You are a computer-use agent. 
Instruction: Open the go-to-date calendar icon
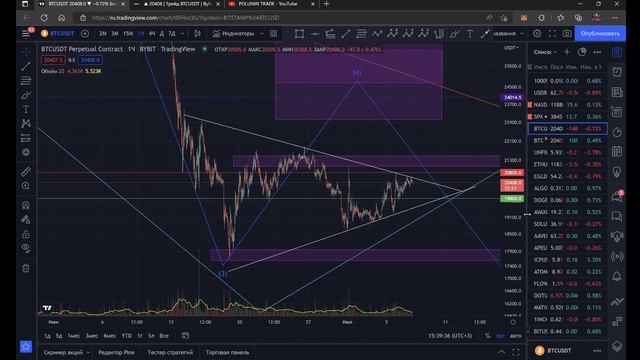coord(185,336)
